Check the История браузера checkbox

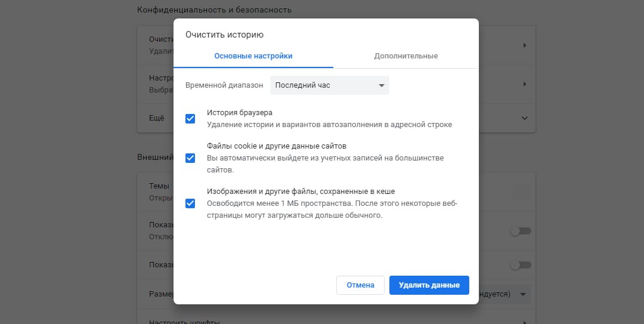tap(190, 119)
